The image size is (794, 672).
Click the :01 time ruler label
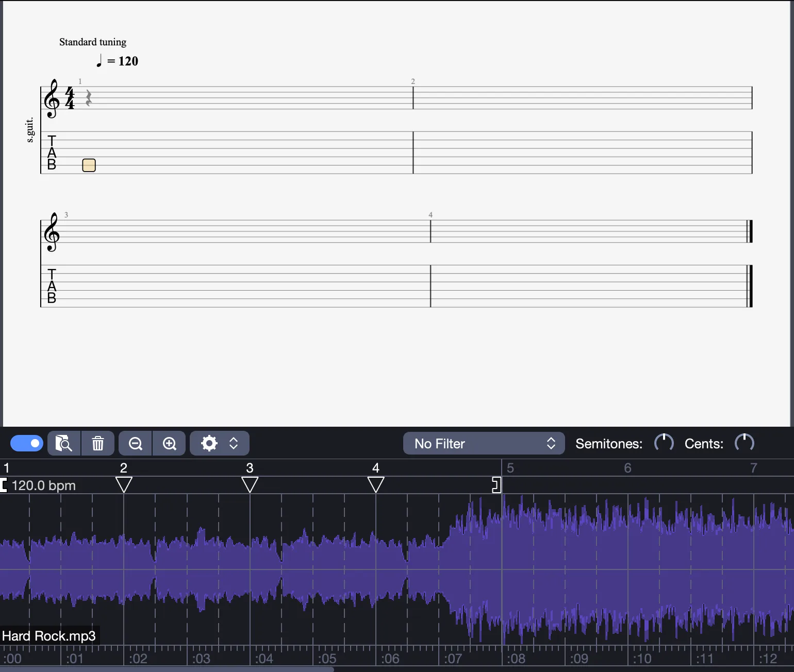pyautogui.click(x=75, y=659)
